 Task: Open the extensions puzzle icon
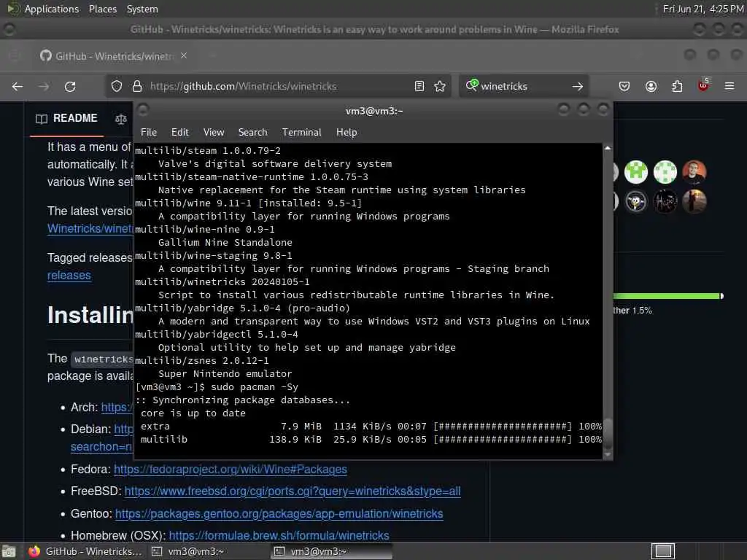coord(677,86)
